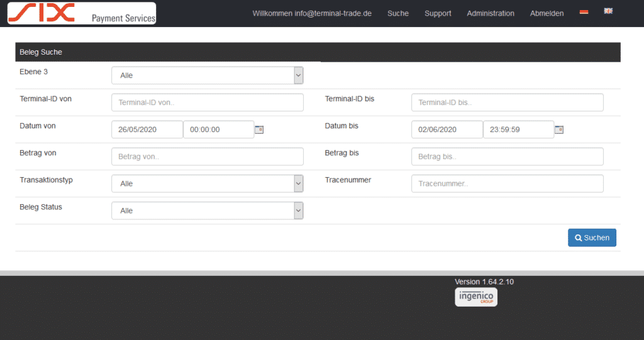Click the Datum von time 00:00:00 field
The height and width of the screenshot is (340, 644).
[x=218, y=129]
